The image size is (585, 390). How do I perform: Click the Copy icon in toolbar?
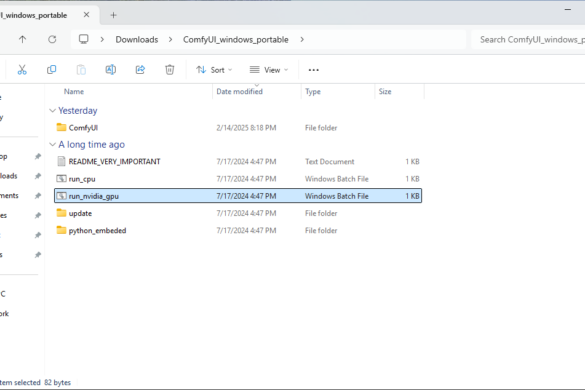click(x=51, y=70)
